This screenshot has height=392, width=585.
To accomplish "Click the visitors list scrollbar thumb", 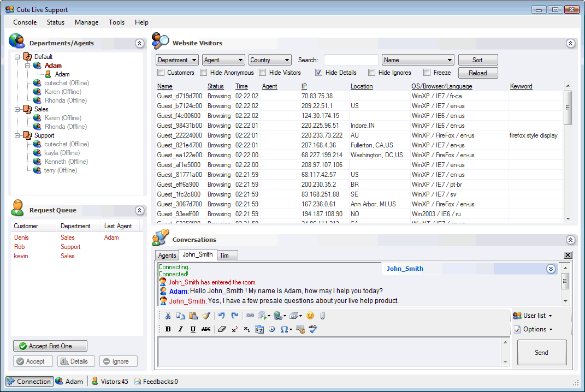I will tap(568, 108).
